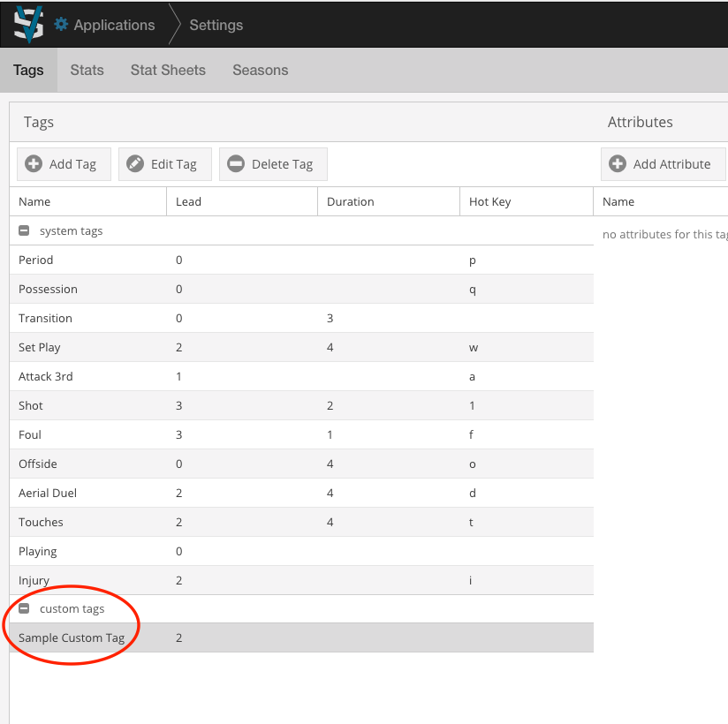Viewport: 728px width, 724px height.
Task: Switch to the Stat Sheets tab
Action: click(168, 71)
